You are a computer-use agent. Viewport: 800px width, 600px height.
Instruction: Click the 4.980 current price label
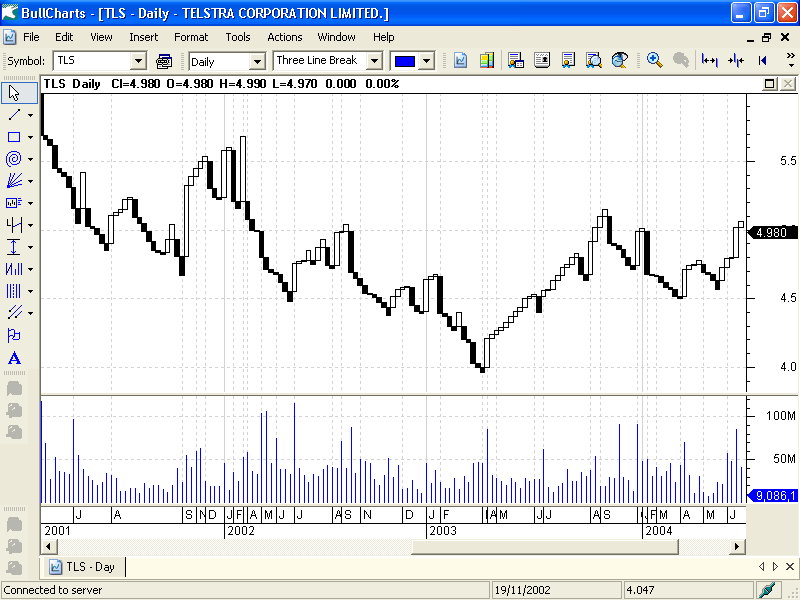click(x=771, y=233)
